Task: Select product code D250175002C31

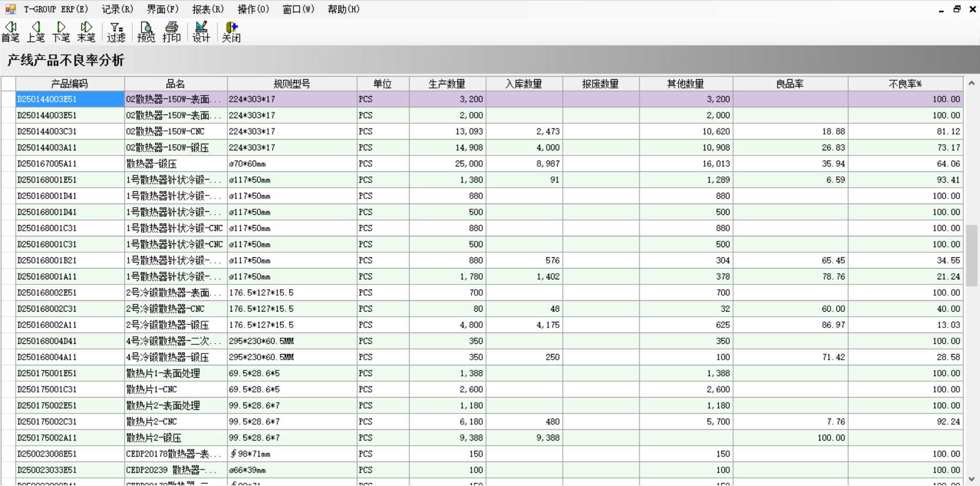Action: 70,422
